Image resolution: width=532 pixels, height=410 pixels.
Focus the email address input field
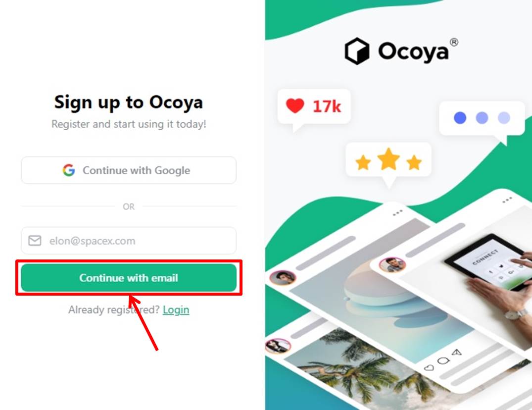[129, 241]
